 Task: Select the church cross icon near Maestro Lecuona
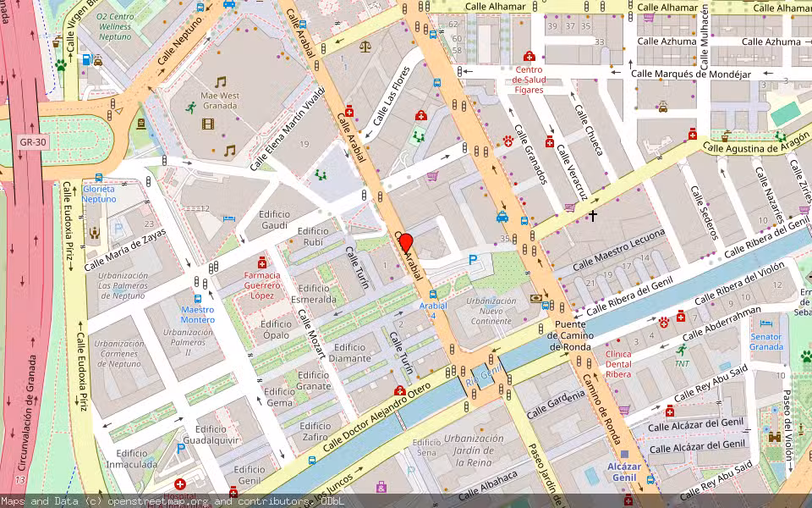(x=592, y=215)
